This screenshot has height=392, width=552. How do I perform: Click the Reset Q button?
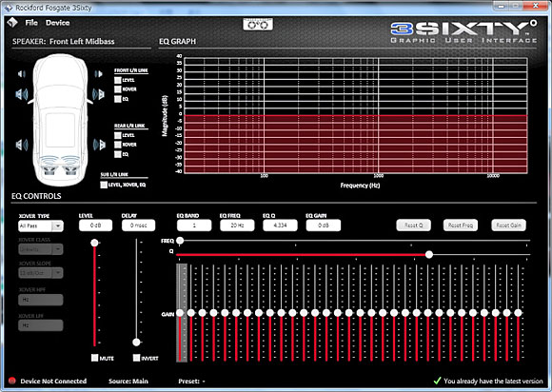[414, 225]
